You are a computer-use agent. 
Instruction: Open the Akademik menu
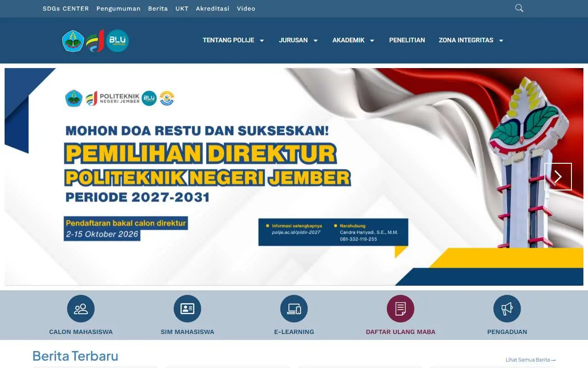tap(348, 40)
